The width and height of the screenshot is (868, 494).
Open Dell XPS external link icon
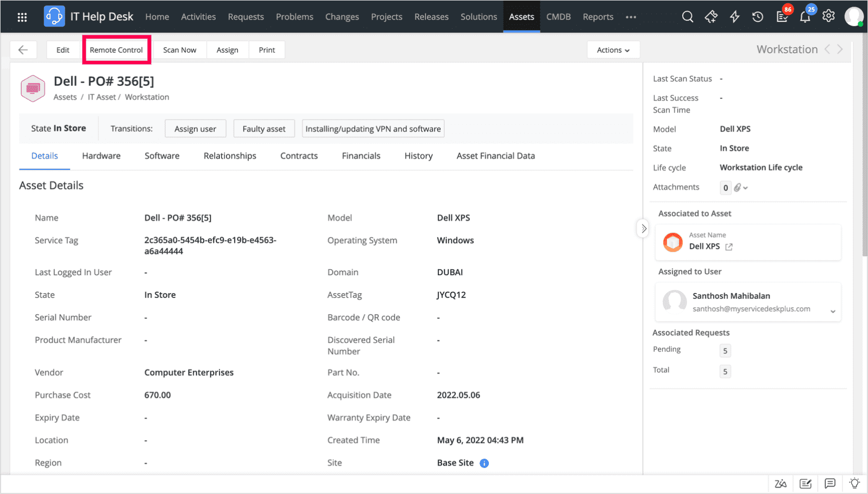729,246
